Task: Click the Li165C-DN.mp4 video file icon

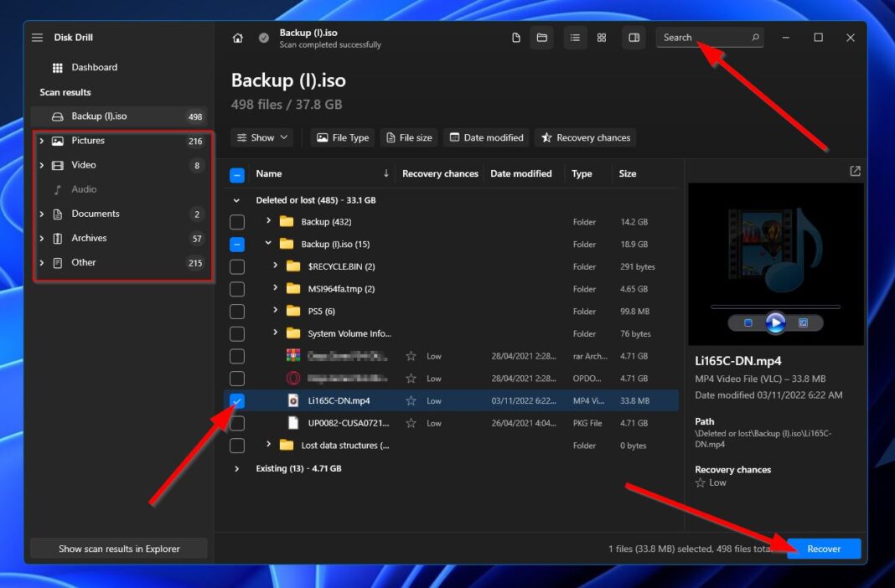Action: click(x=292, y=401)
